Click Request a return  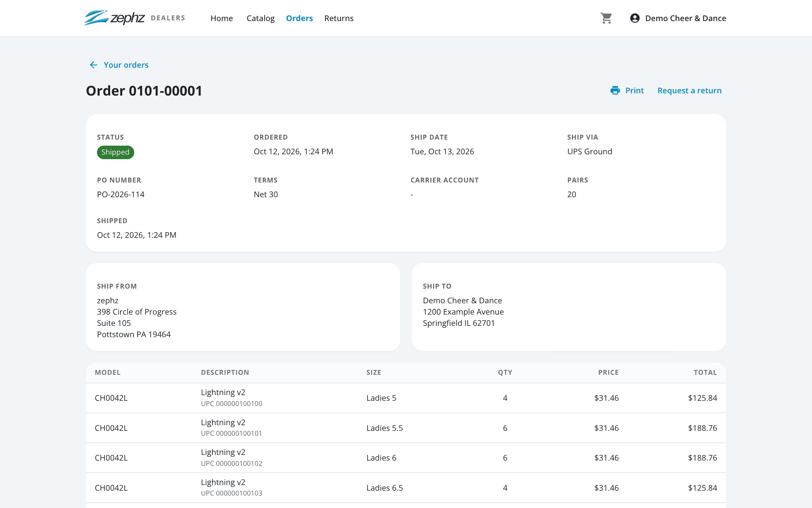[x=689, y=90]
